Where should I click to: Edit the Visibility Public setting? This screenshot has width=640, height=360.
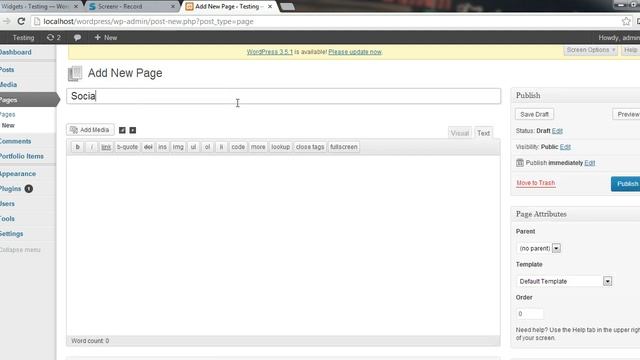(565, 147)
